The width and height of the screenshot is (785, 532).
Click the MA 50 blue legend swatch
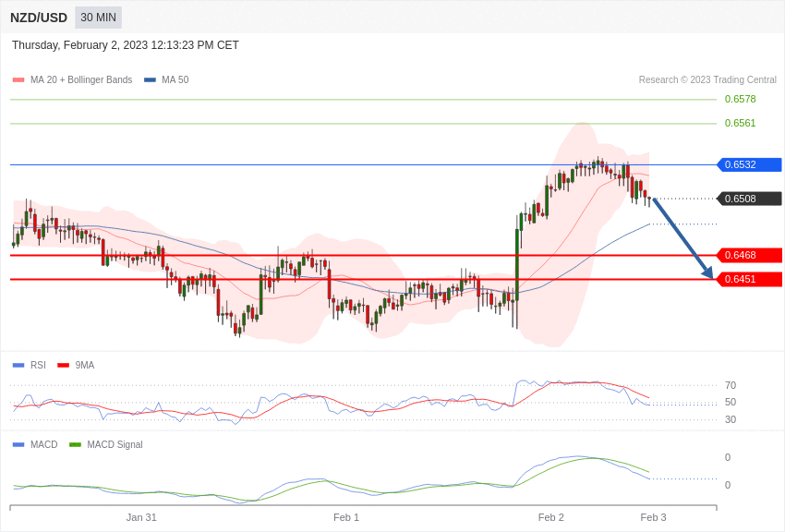(x=150, y=79)
